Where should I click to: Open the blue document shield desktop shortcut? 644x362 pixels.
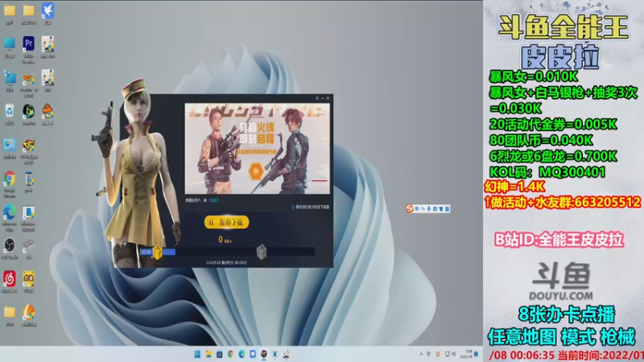coord(28,212)
